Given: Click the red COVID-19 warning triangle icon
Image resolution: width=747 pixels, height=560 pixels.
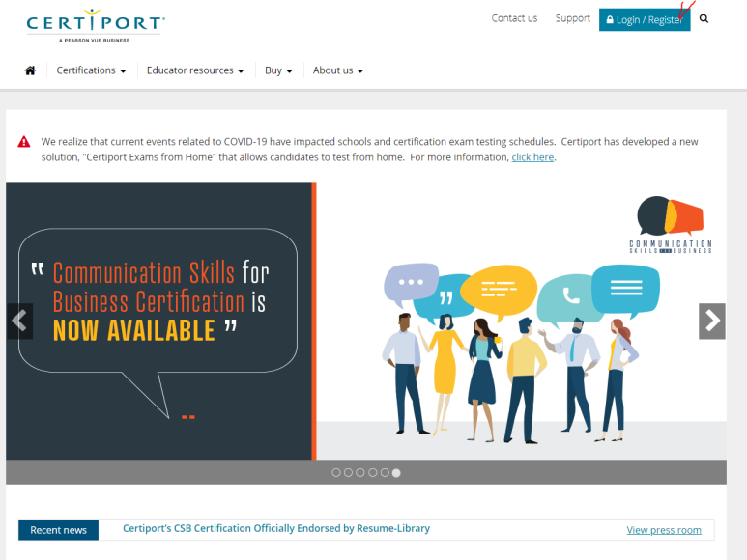Looking at the screenshot, I should pos(24,142).
